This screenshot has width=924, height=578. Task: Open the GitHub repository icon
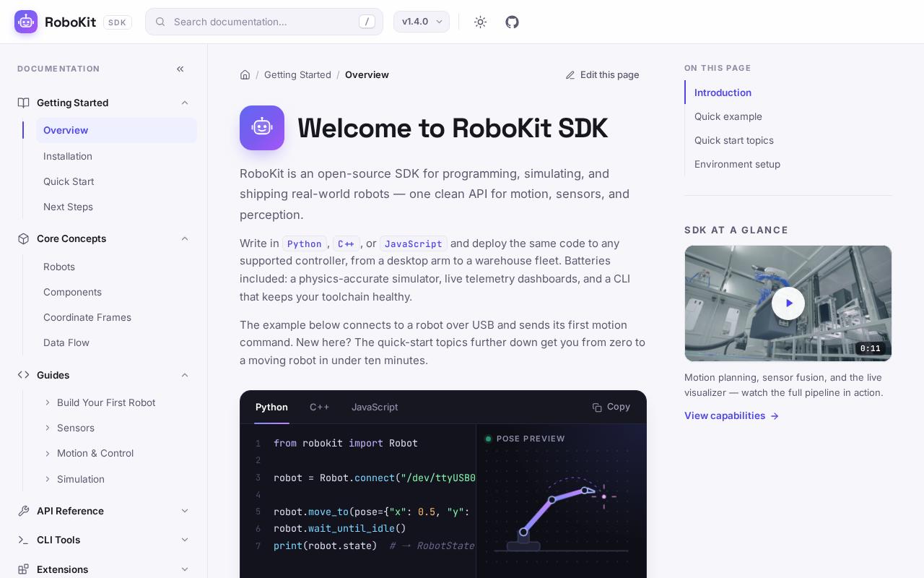[513, 22]
